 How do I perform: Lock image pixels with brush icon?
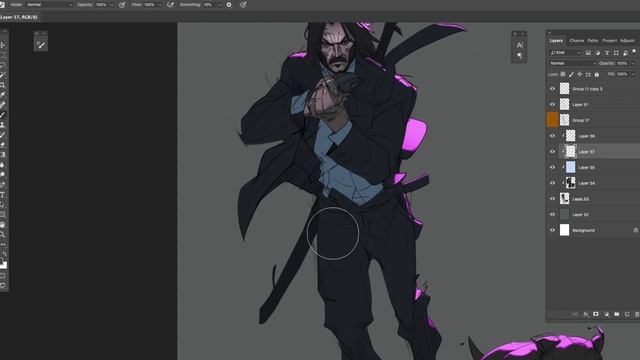coord(571,74)
